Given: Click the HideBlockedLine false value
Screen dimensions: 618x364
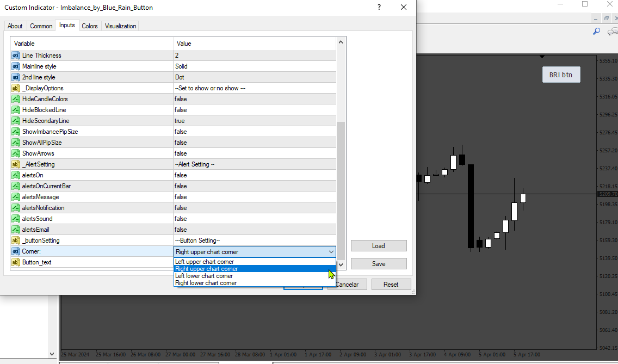Looking at the screenshot, I should coord(181,109).
